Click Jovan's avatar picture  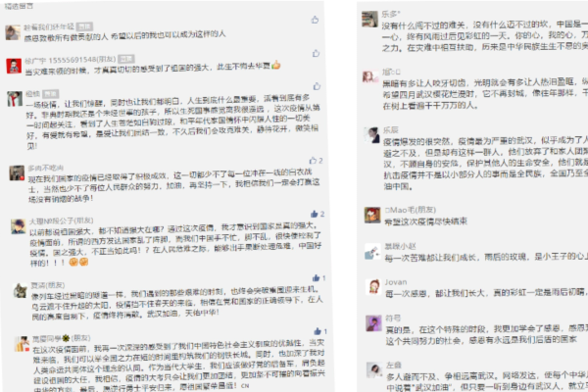[x=373, y=287]
